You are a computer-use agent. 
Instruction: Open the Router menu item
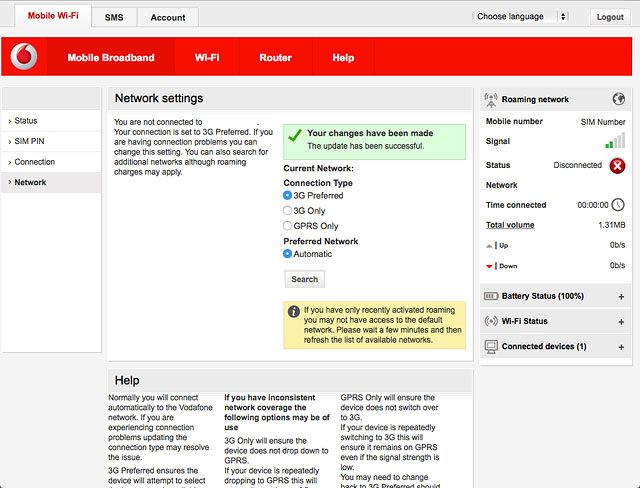tap(275, 58)
